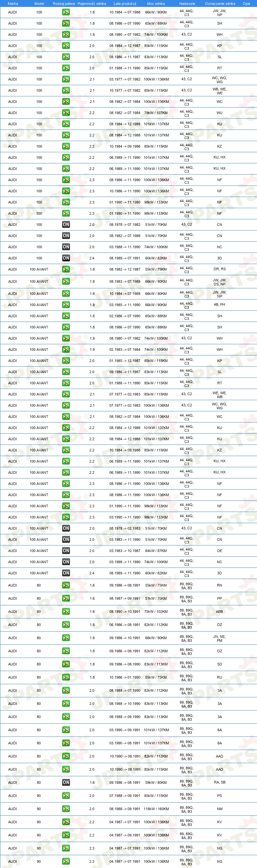This screenshot has width=257, height=868.
Task: Click the diesel ON icon in the row dated 08.1982 -> 07.1988
Action: coord(66,236)
